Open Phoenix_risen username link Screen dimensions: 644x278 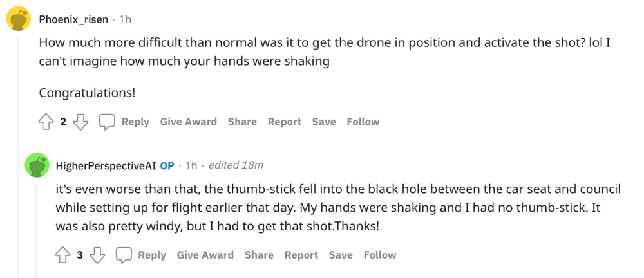73,19
